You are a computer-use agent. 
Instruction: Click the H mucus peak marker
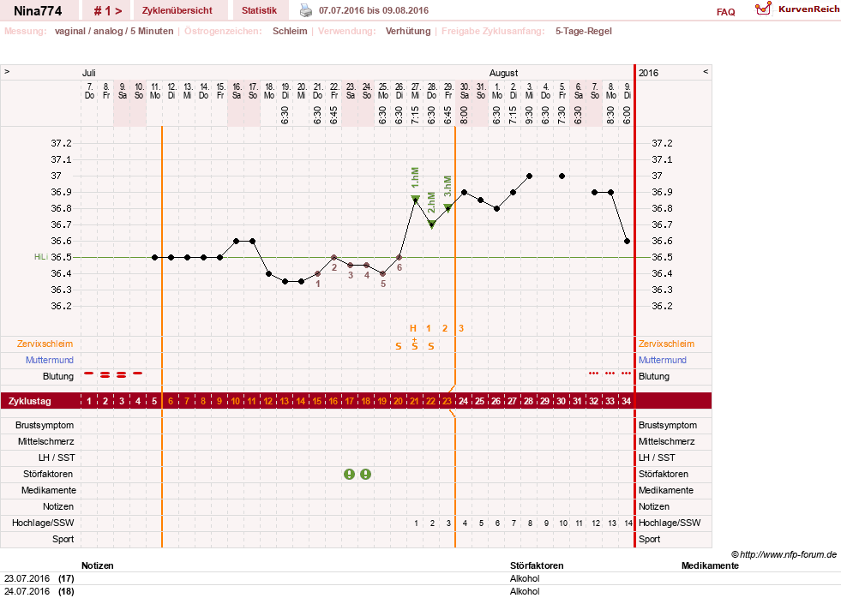pos(413,329)
